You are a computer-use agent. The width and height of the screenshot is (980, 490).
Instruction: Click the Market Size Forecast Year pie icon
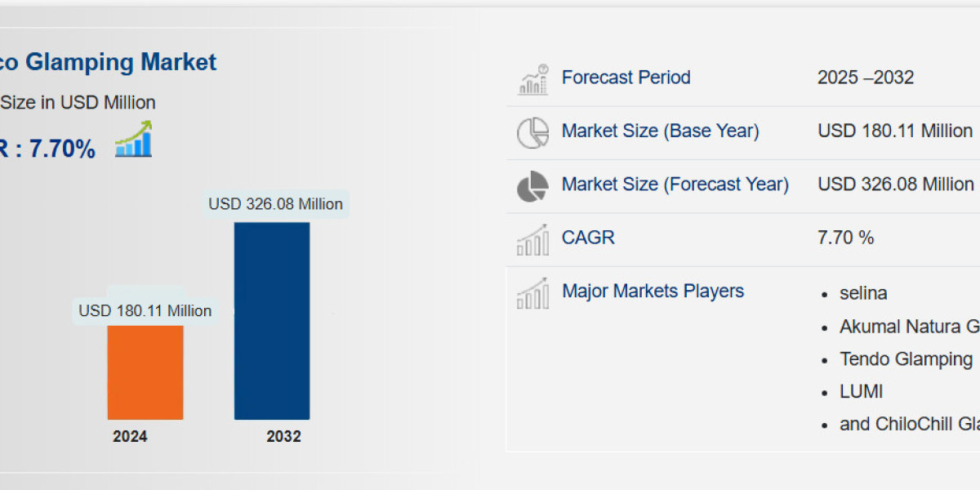pyautogui.click(x=533, y=186)
